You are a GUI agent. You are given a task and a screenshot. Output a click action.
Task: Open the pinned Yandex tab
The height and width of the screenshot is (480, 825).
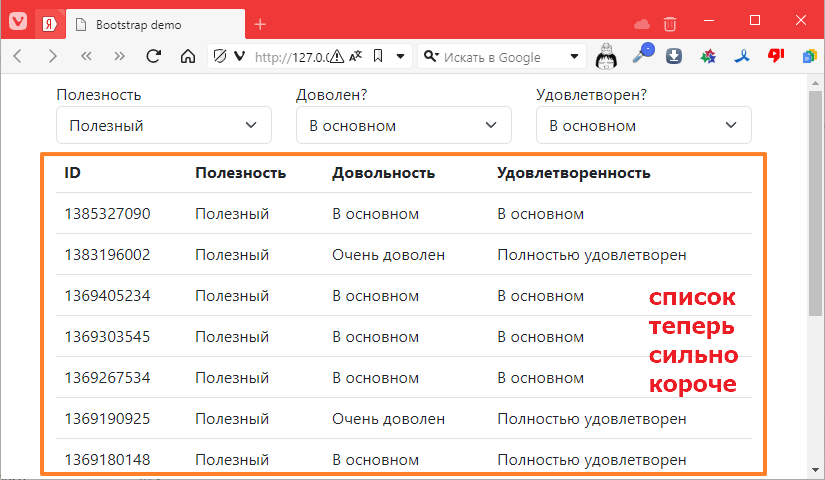pos(50,23)
